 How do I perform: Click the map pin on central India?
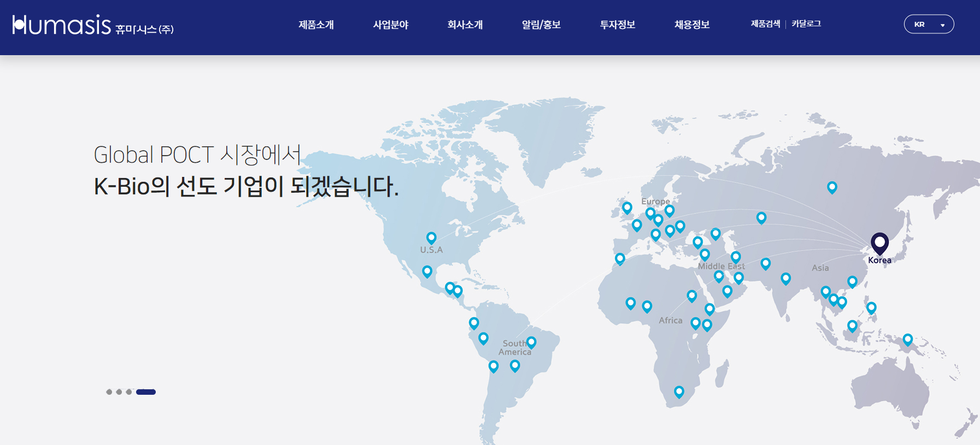785,278
